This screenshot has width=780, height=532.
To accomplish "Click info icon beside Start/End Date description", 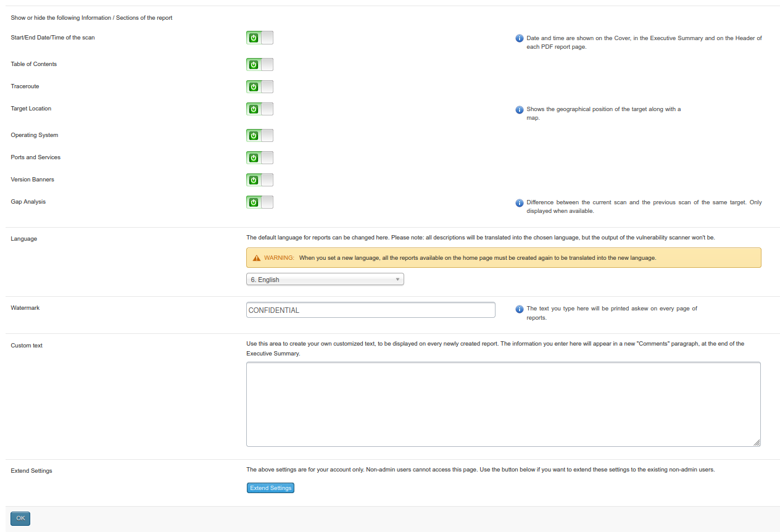I will click(519, 38).
